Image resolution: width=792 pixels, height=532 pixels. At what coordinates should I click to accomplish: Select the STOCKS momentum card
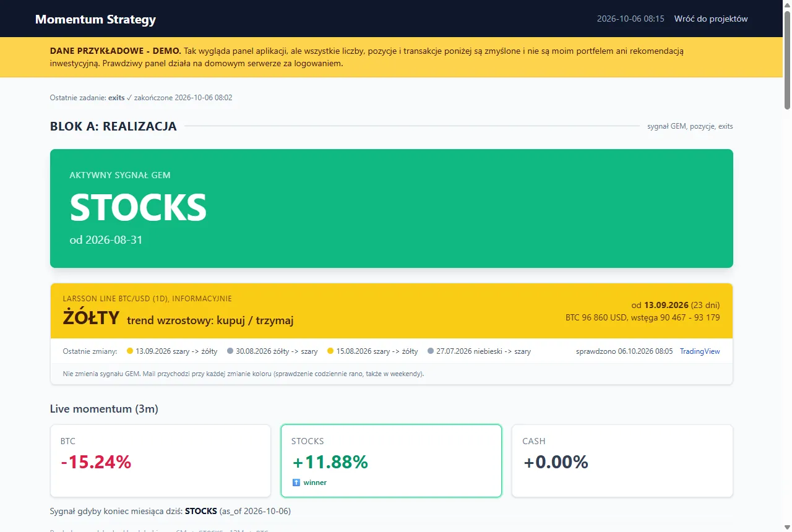[x=391, y=461]
